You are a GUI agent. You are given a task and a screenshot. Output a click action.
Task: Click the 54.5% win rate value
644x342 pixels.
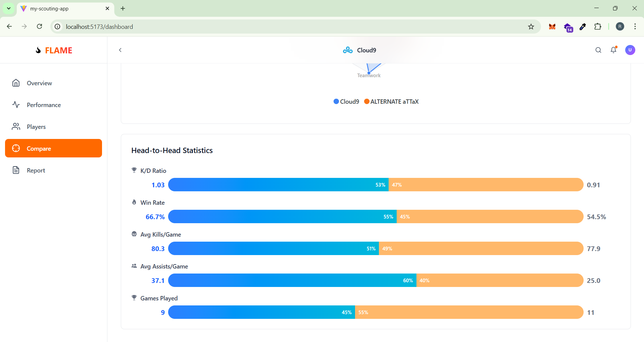pyautogui.click(x=596, y=217)
